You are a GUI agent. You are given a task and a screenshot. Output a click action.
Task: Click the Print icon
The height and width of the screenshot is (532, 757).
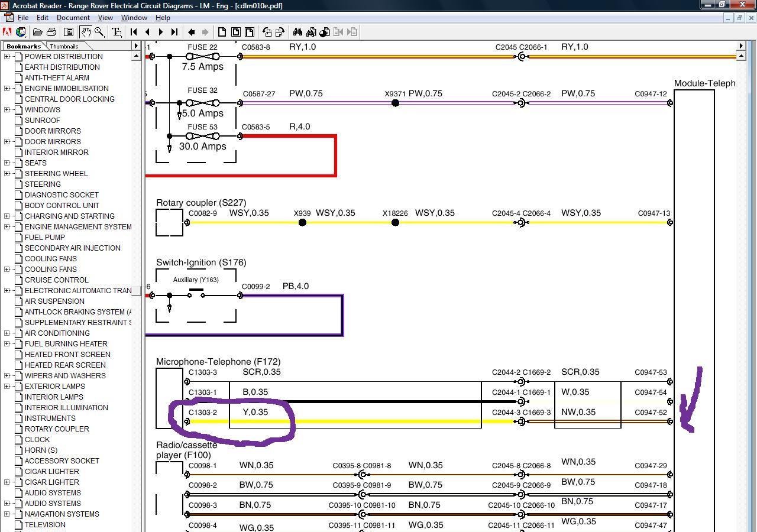[51, 32]
